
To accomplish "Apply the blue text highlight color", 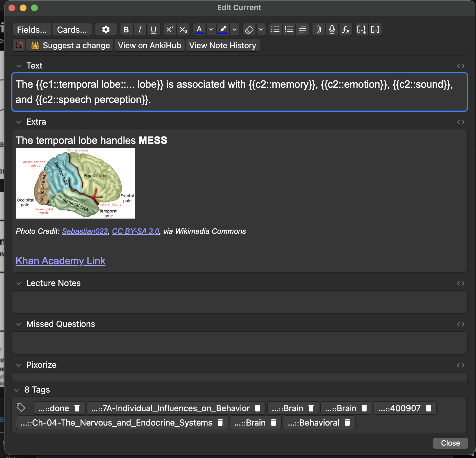I will pyautogui.click(x=223, y=30).
